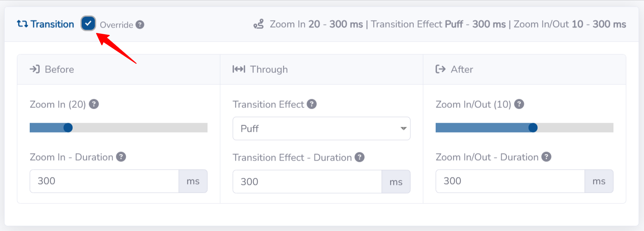This screenshot has height=231, width=644.
Task: Open Zoom In (20) help tooltip icon
Action: (94, 104)
